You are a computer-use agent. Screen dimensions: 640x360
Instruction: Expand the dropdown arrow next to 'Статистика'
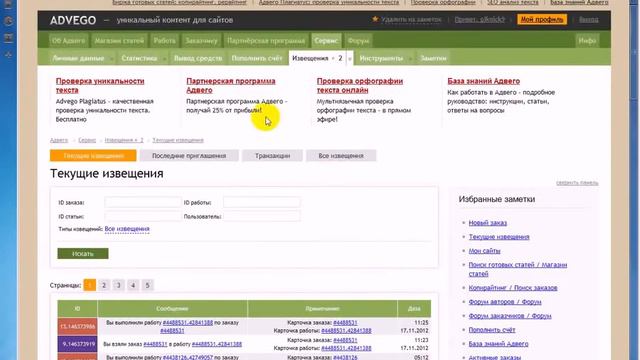coord(164,59)
